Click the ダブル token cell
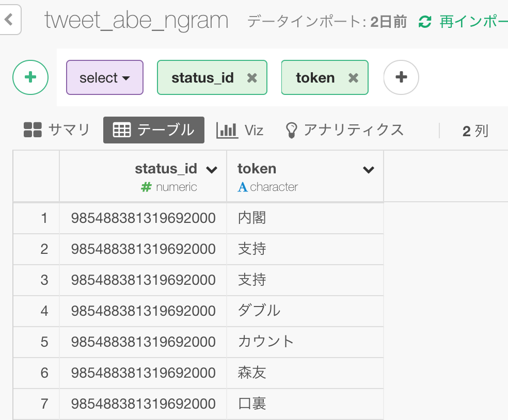This screenshot has height=420, width=508. 305,311
